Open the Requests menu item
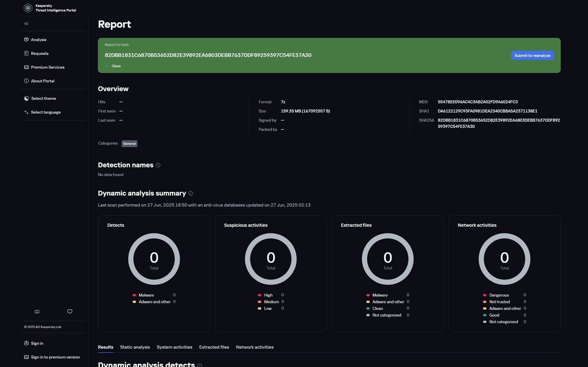The image size is (588, 367). [x=40, y=54]
